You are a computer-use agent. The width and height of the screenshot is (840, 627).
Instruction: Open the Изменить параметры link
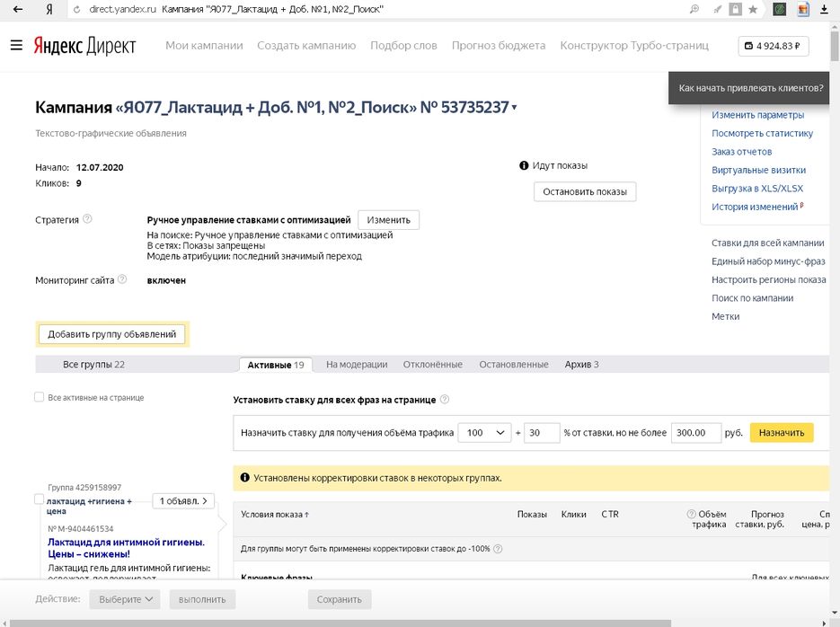point(758,115)
